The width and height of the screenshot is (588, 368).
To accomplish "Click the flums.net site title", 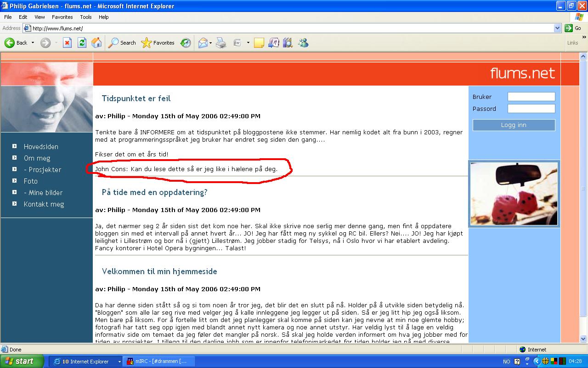I will point(522,73).
